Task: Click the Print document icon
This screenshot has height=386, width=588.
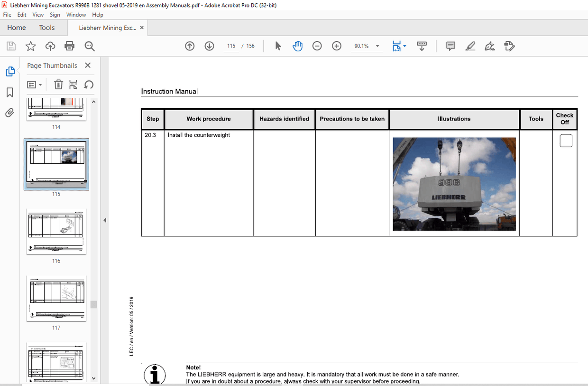Action: 70,46
